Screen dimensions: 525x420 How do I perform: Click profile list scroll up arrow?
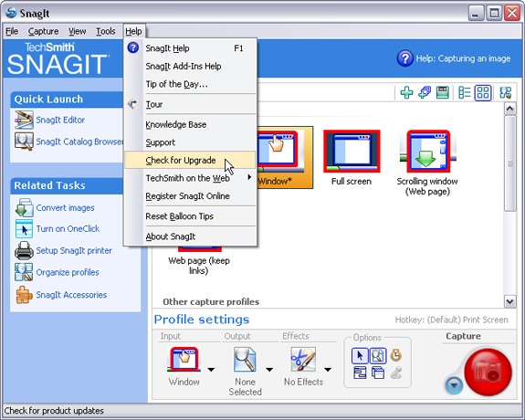pos(509,109)
